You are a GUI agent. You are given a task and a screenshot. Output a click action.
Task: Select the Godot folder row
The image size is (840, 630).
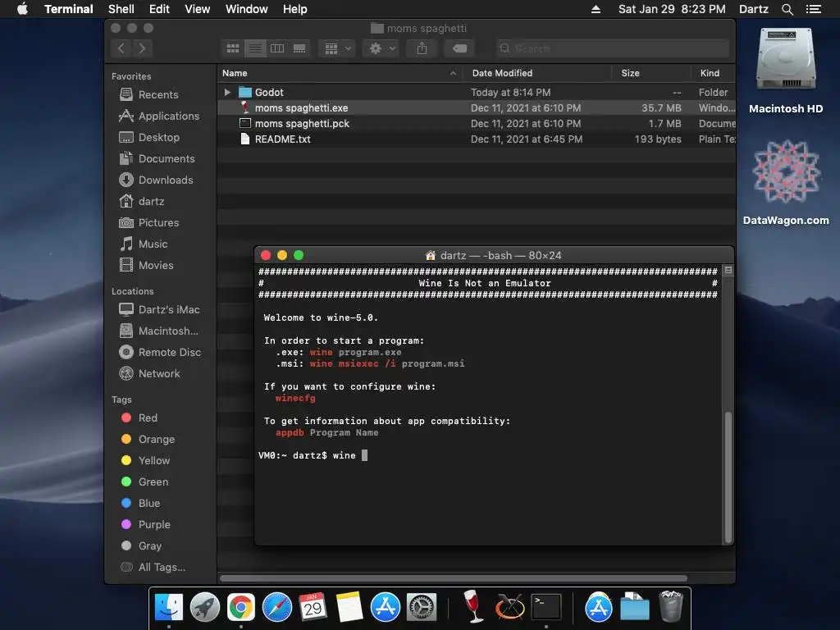(x=477, y=92)
